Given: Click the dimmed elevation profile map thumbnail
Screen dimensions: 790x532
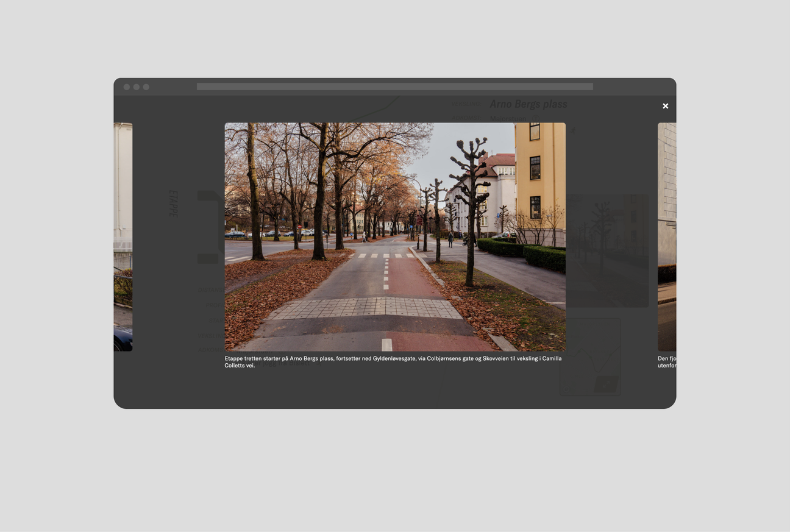Looking at the screenshot, I should click(x=590, y=356).
